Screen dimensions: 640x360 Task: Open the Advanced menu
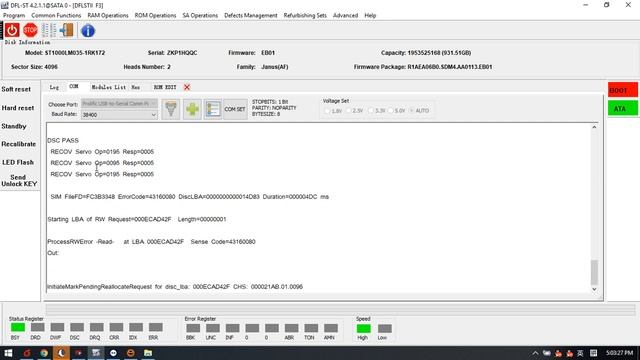pyautogui.click(x=345, y=16)
